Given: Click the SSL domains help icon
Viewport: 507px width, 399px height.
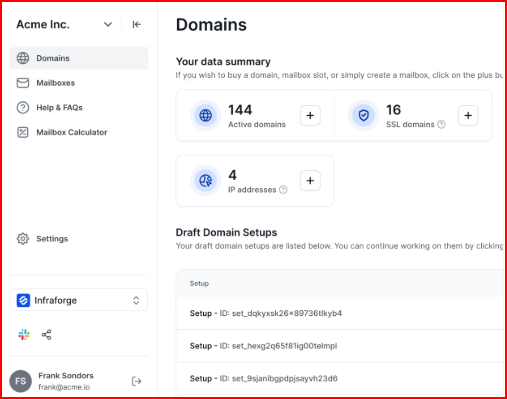Looking at the screenshot, I should (441, 124).
